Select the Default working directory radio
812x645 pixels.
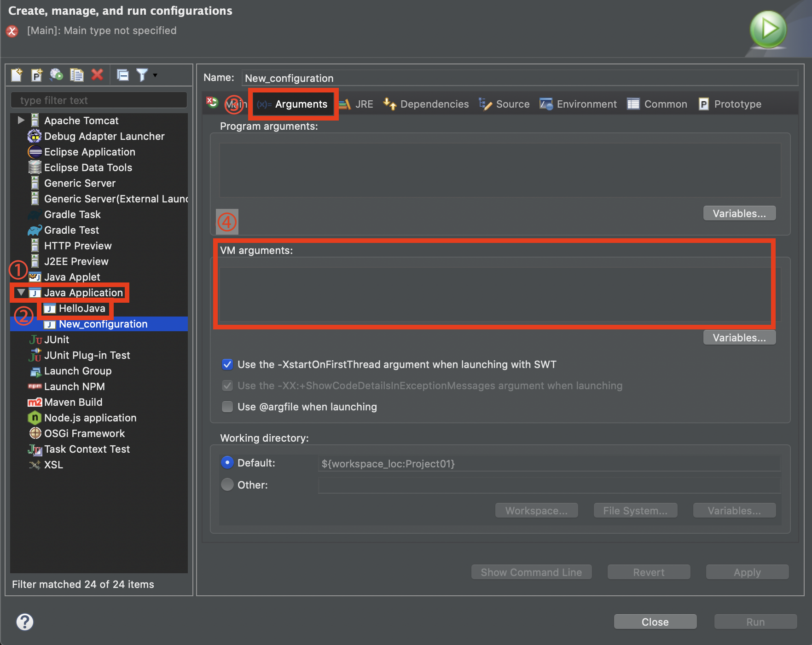227,462
